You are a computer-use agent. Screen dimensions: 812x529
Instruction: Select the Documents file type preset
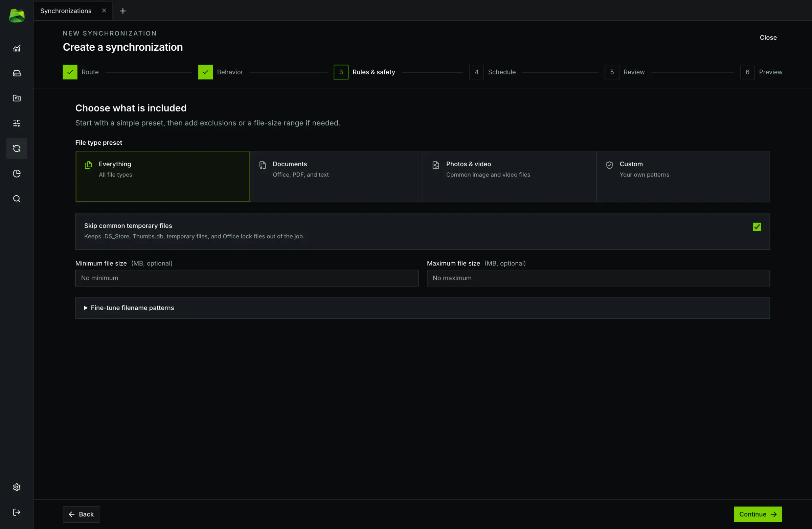pyautogui.click(x=336, y=176)
